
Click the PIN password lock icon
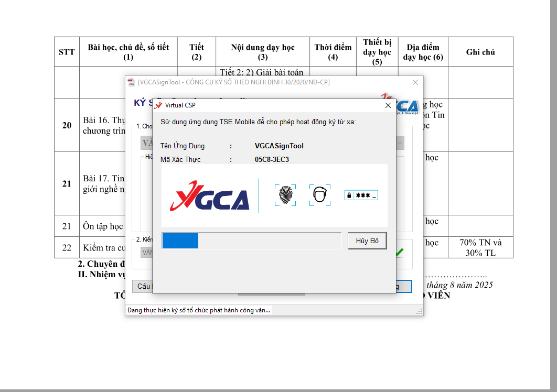[361, 195]
